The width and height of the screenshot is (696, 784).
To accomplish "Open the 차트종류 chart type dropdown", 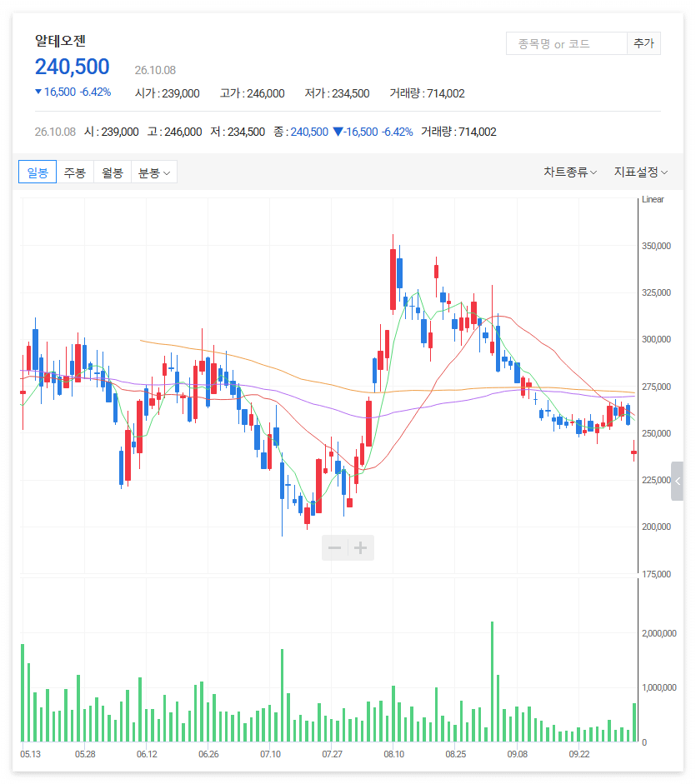I will [570, 172].
